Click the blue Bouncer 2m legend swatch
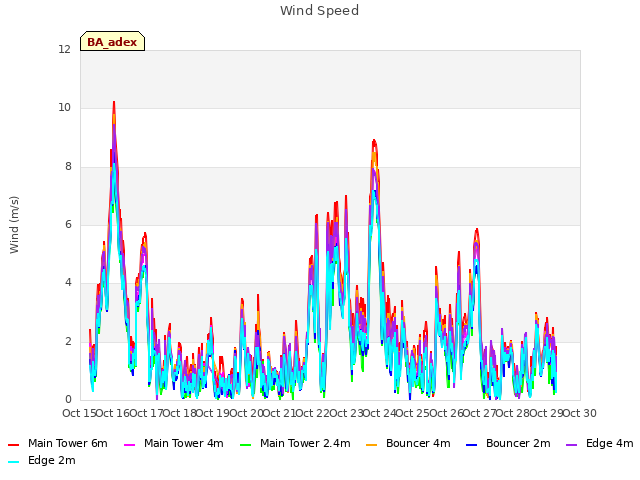Image resolution: width=640 pixels, height=480 pixels. [471, 444]
